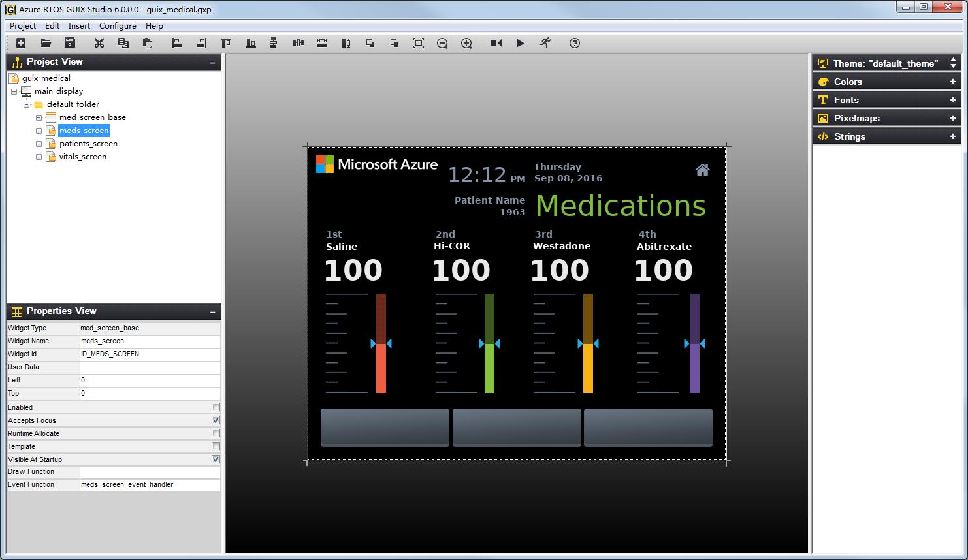Image resolution: width=968 pixels, height=560 pixels.
Task: Click the Align Left toolbar icon
Action: click(176, 43)
